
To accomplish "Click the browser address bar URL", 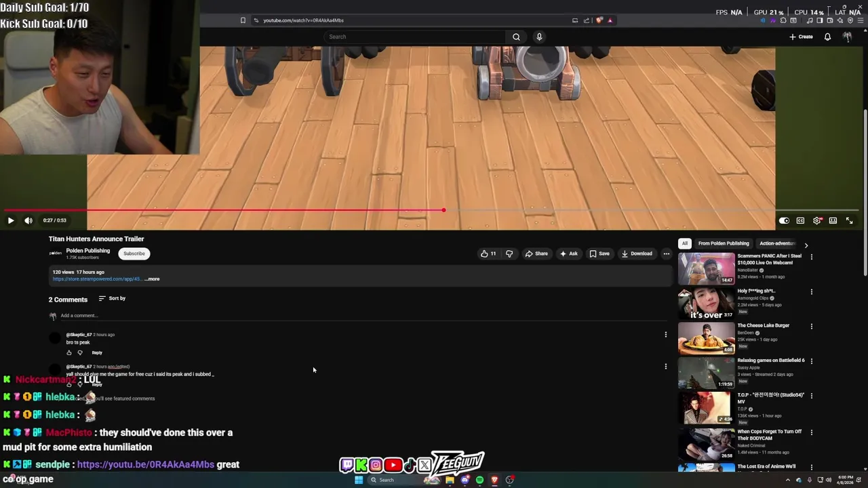I will (303, 20).
